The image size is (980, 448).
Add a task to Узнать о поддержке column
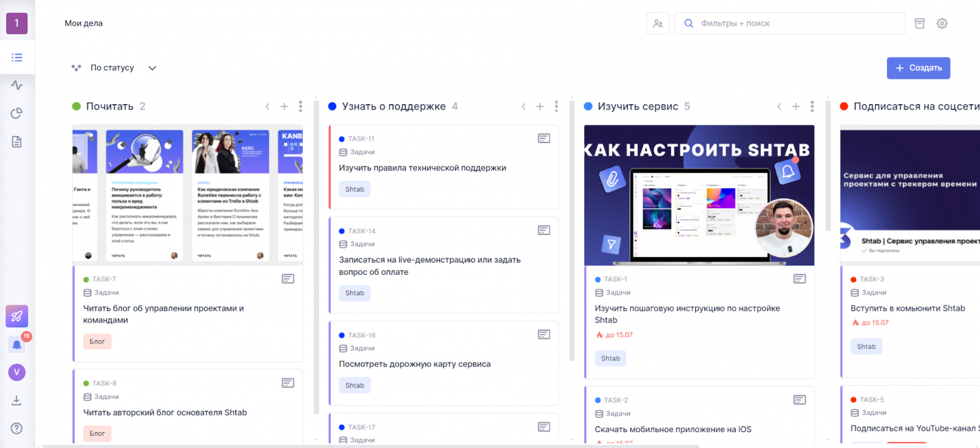[x=540, y=106]
